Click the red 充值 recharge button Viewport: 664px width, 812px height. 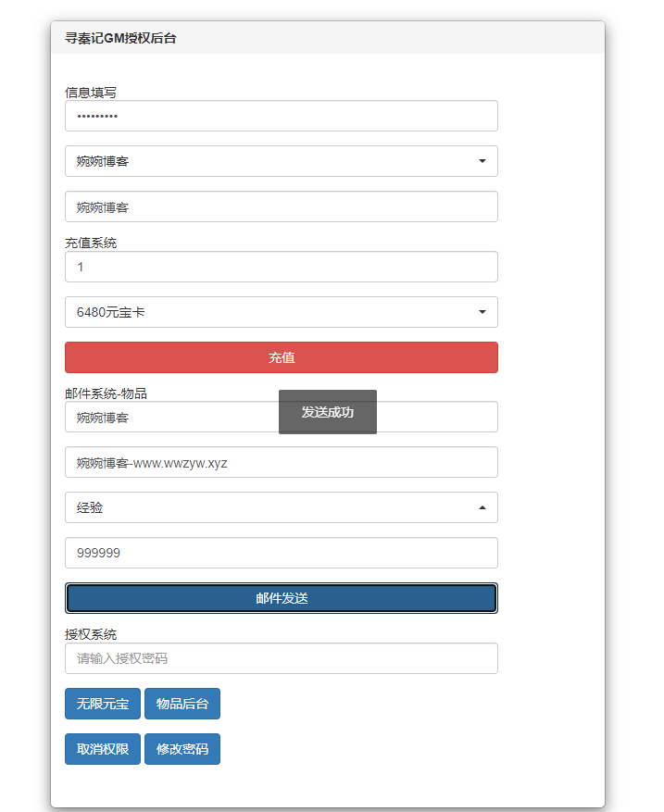pos(281,357)
